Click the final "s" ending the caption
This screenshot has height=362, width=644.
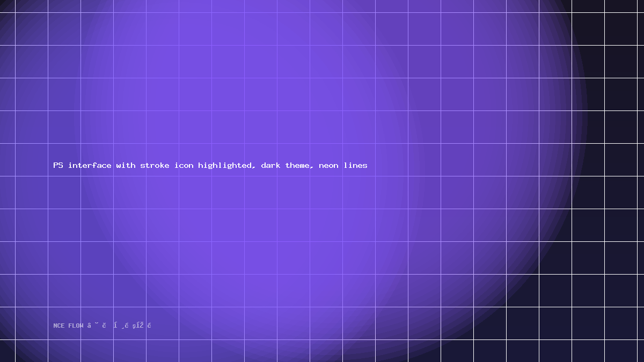pyautogui.click(x=365, y=166)
